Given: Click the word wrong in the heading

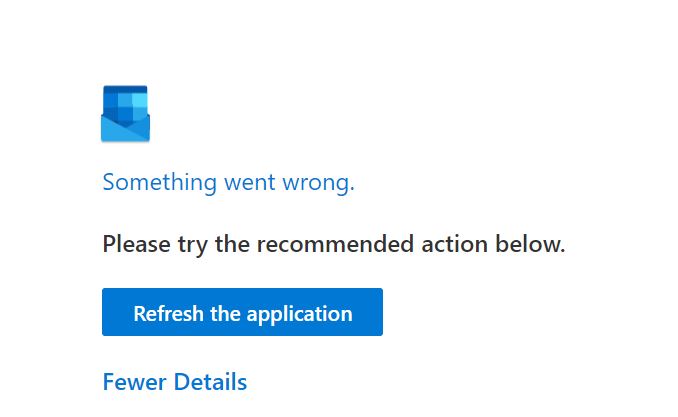Looking at the screenshot, I should (318, 183).
